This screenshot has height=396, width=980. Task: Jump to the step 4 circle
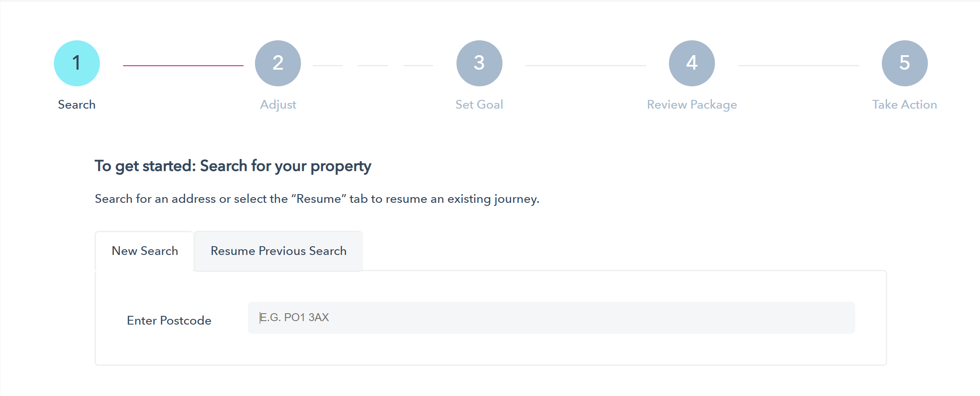pyautogui.click(x=692, y=63)
